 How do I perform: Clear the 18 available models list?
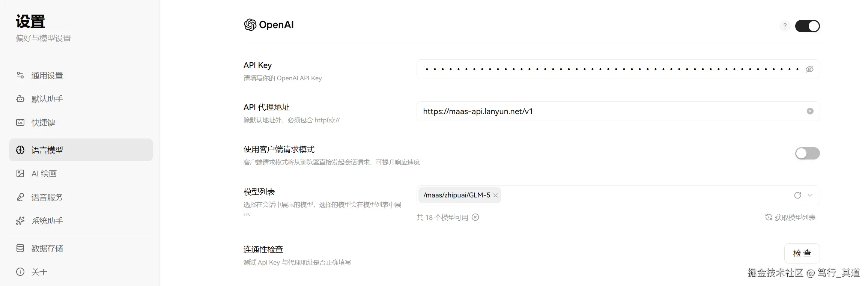(475, 217)
